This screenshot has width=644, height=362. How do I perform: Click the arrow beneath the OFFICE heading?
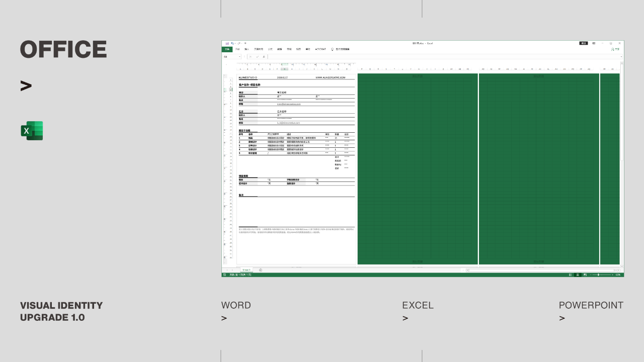[26, 86]
